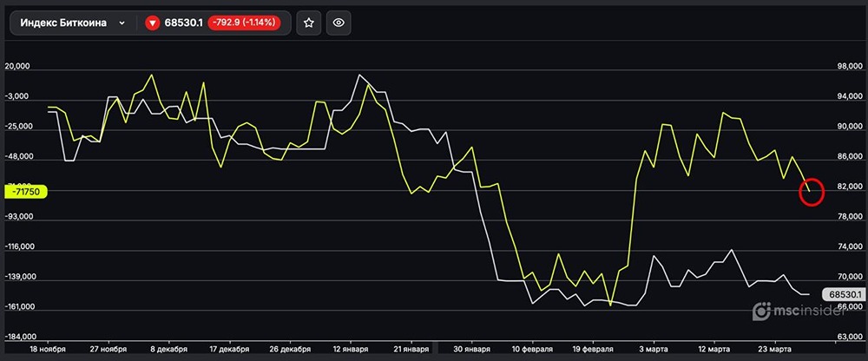The image size is (868, 361).
Task: Click the 68530.1 price in header
Action: 184,23
